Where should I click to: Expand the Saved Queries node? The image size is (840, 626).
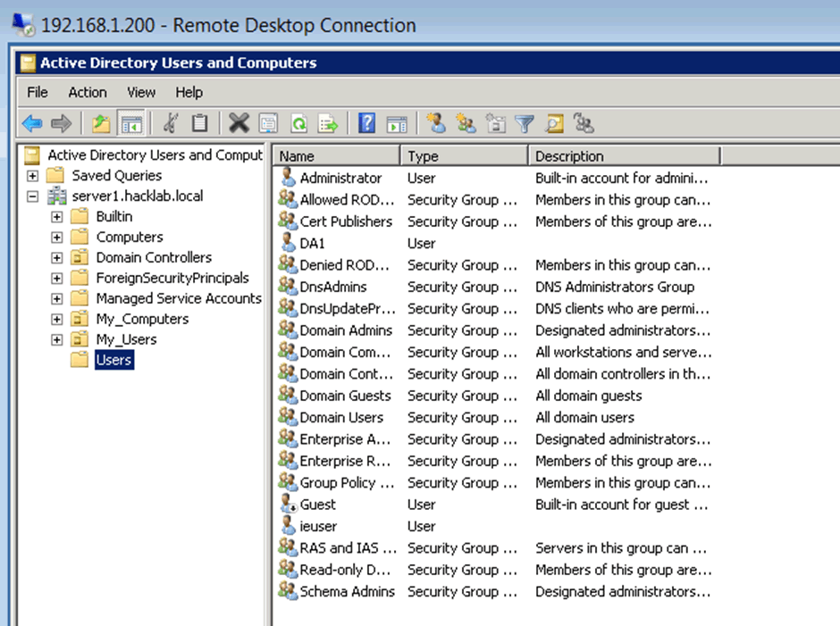pos(33,176)
